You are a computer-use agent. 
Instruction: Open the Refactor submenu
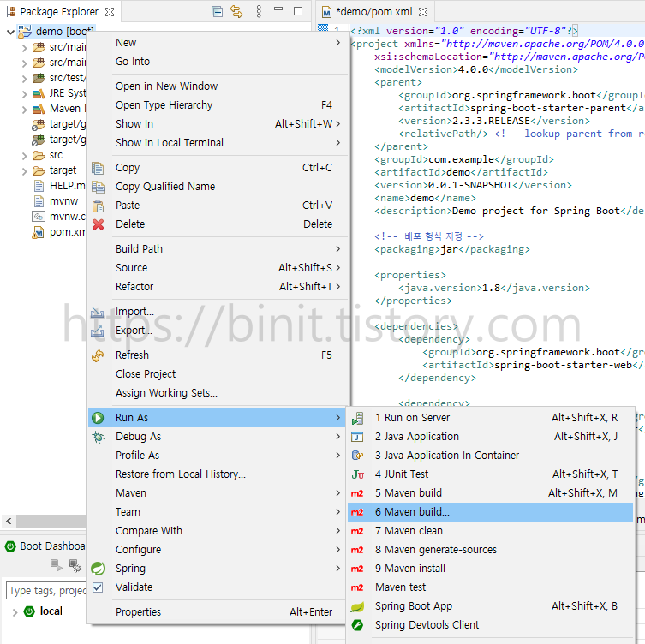tap(218, 287)
